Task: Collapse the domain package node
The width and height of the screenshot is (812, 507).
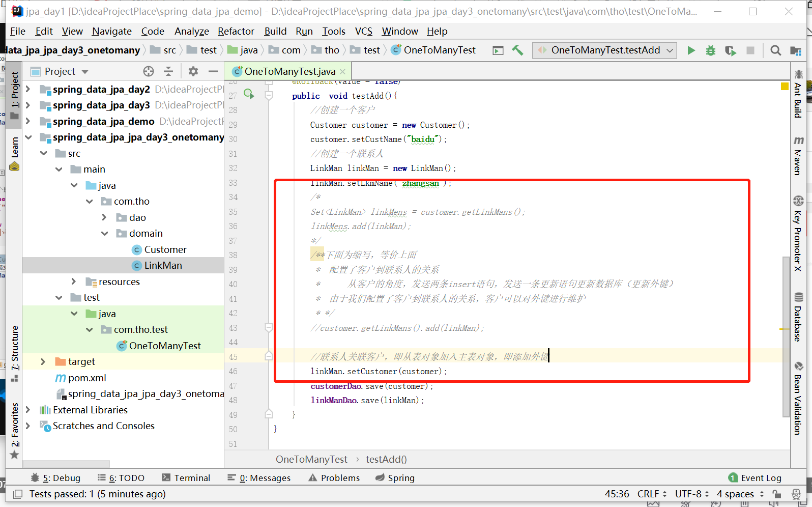Action: tap(105, 234)
